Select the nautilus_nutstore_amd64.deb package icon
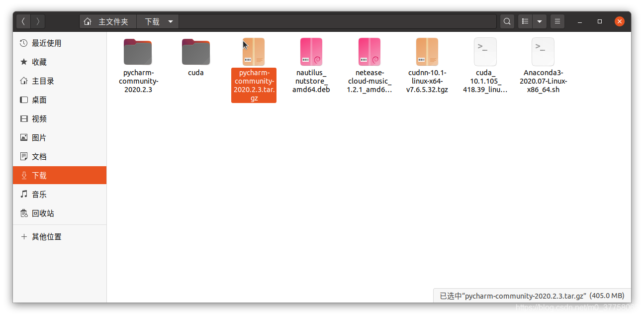Screen dimensions: 644x317 click(311, 52)
